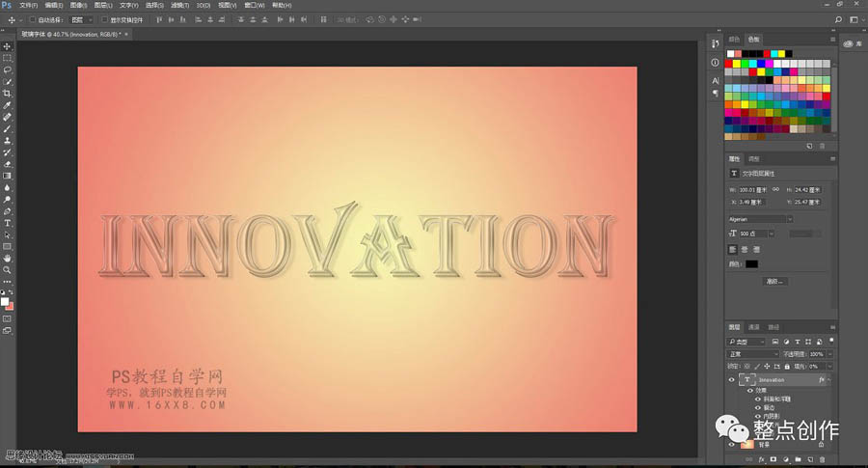Viewport: 868px width, 468px height.
Task: Open the font size dropdown arrow
Action: (772, 234)
